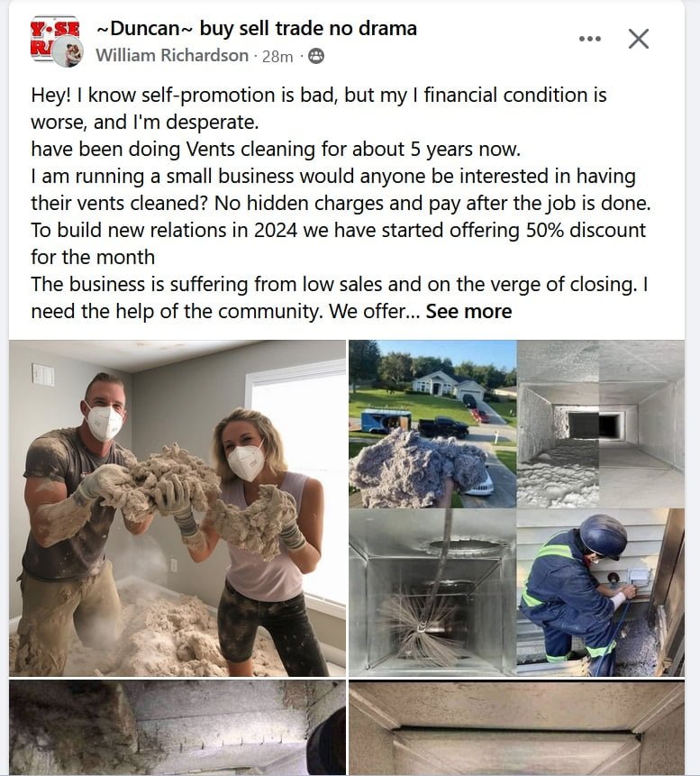Open the before-after duct interior photo
700x776 pixels.
click(x=601, y=425)
